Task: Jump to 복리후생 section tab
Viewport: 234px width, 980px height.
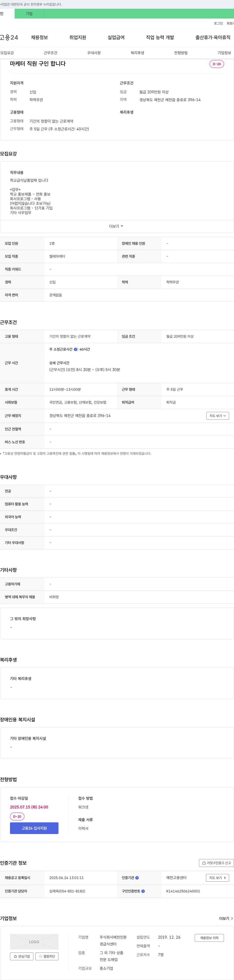Action: [137, 53]
